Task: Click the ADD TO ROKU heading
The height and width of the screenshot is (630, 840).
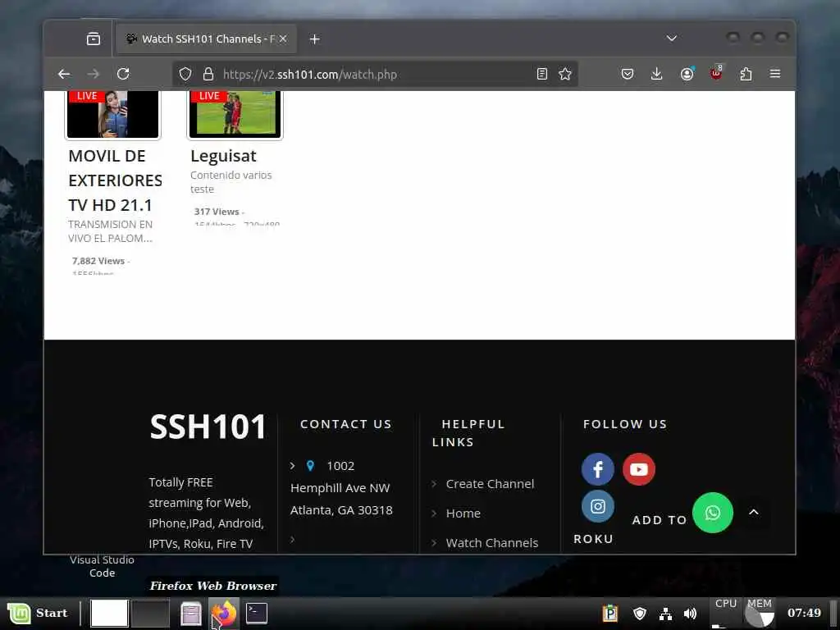Action: pos(630,529)
